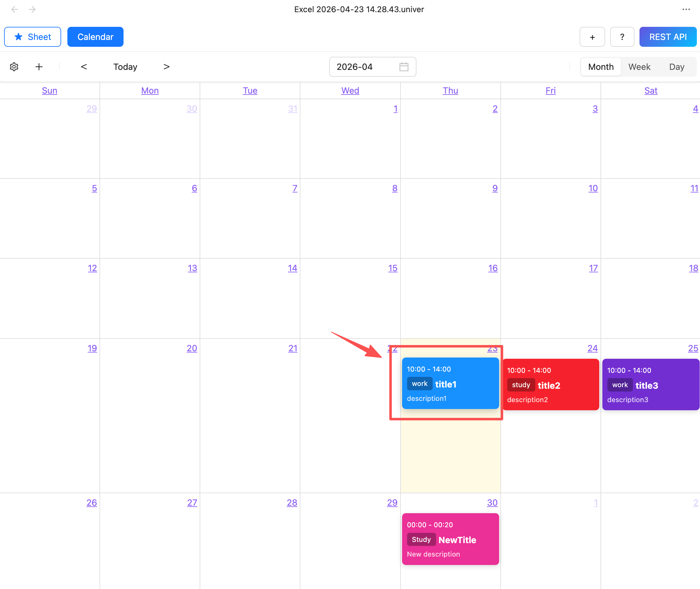Click the date 15 link
This screenshot has width=700, height=589.
pos(392,268)
